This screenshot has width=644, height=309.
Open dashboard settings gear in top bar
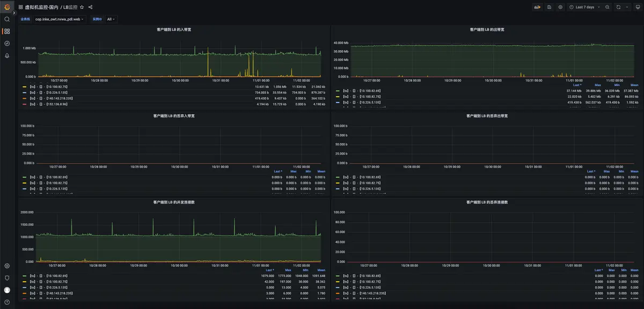click(560, 7)
